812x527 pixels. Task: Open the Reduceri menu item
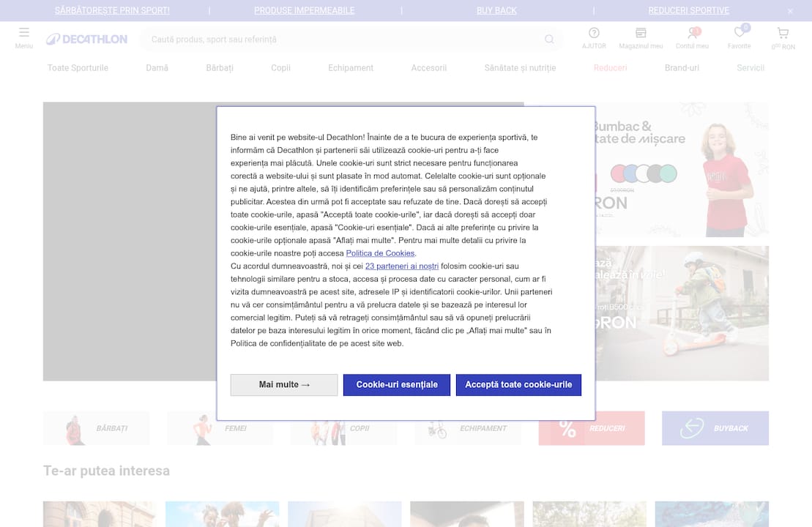point(610,68)
